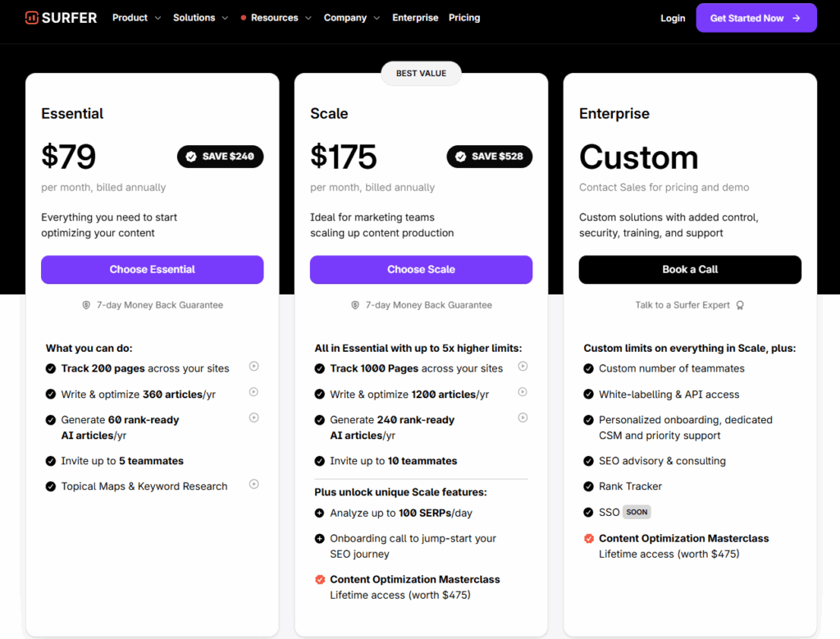Open the Pricing nav item
Viewport: 840px width, 639px height.
click(x=464, y=17)
